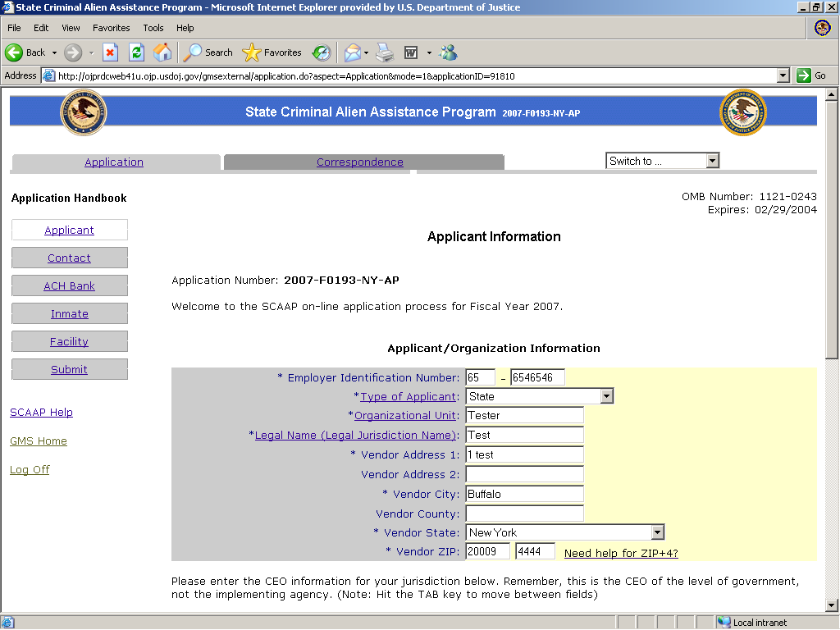Open the address bar URL dropdown
The height and width of the screenshot is (630, 840).
(783, 75)
